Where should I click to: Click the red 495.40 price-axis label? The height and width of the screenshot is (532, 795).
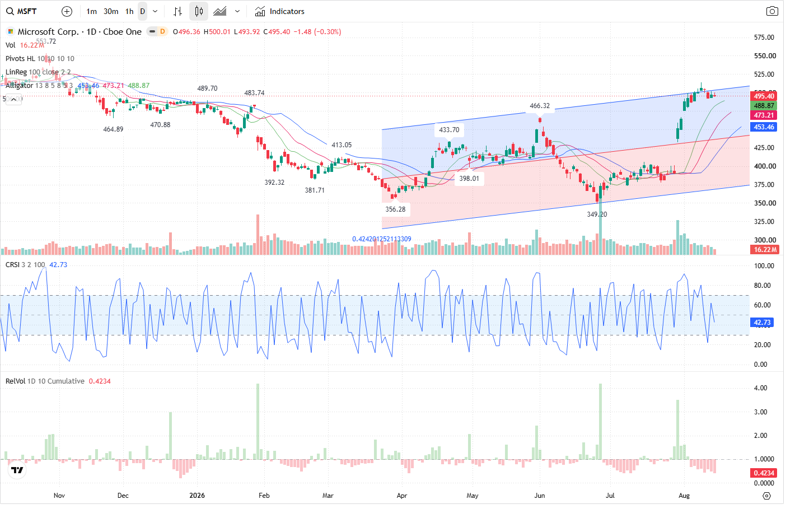click(x=764, y=96)
